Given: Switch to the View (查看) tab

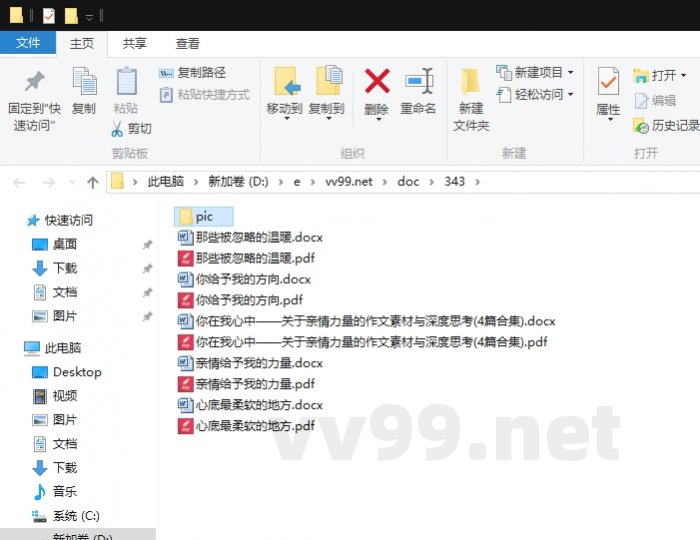Looking at the screenshot, I should click(188, 43).
